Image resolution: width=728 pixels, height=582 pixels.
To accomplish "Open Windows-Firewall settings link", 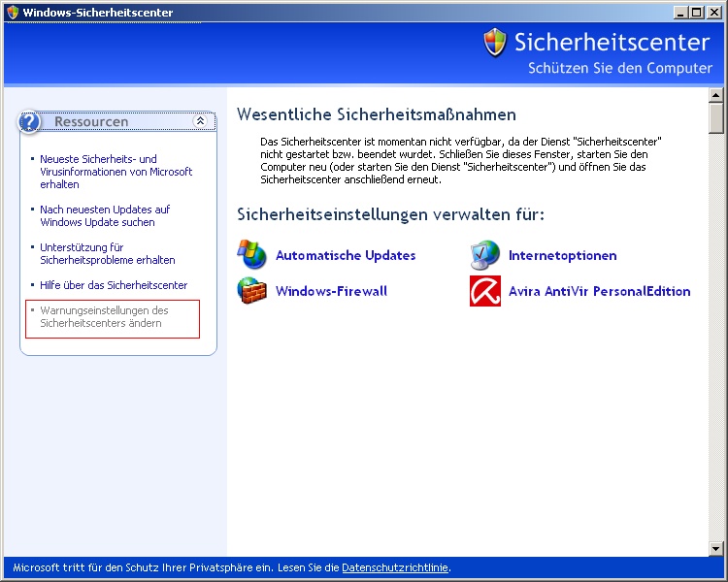I will (x=332, y=291).
